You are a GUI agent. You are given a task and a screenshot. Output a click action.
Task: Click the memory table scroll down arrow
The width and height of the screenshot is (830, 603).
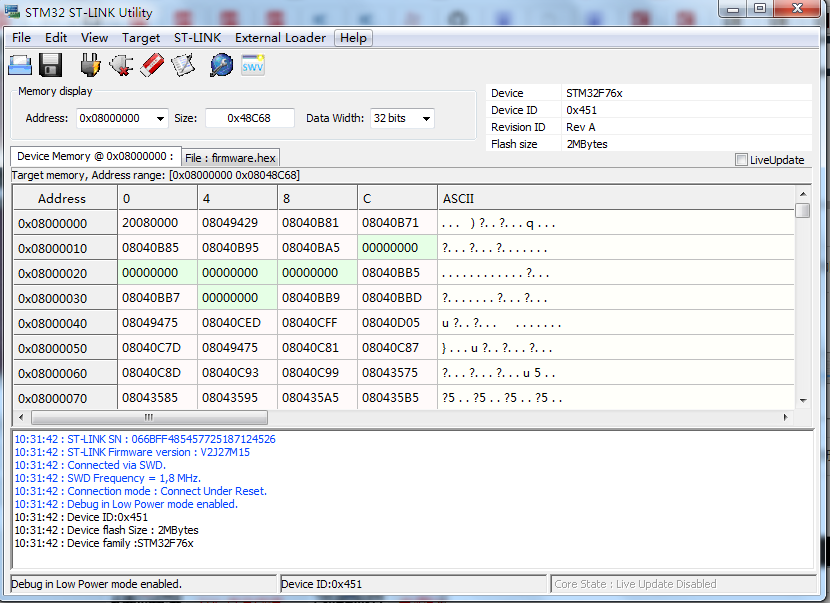[803, 401]
